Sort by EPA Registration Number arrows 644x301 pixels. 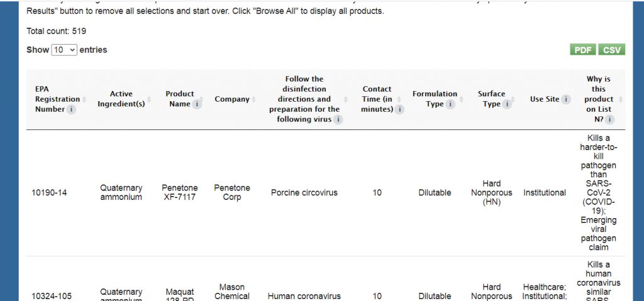(x=84, y=99)
